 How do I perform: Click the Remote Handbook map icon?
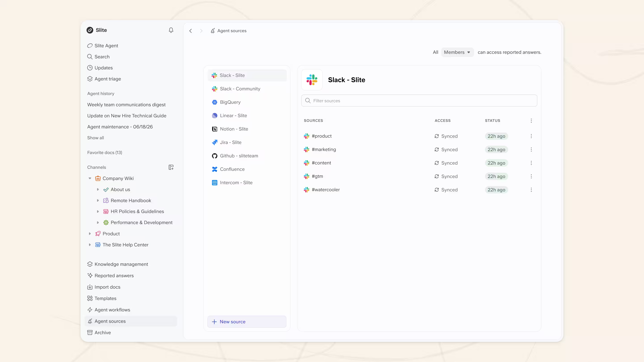click(x=106, y=201)
